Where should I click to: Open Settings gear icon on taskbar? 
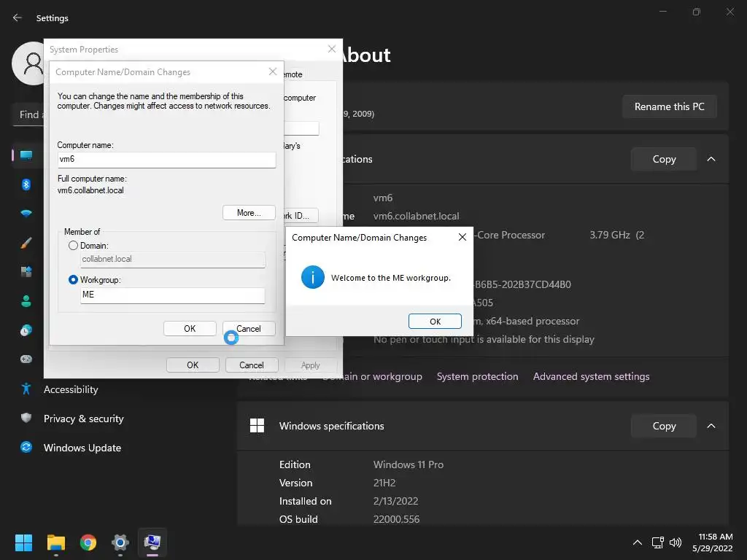point(120,542)
